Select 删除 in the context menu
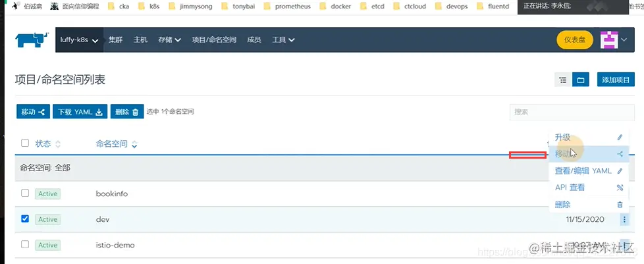644x264 pixels. pyautogui.click(x=589, y=205)
